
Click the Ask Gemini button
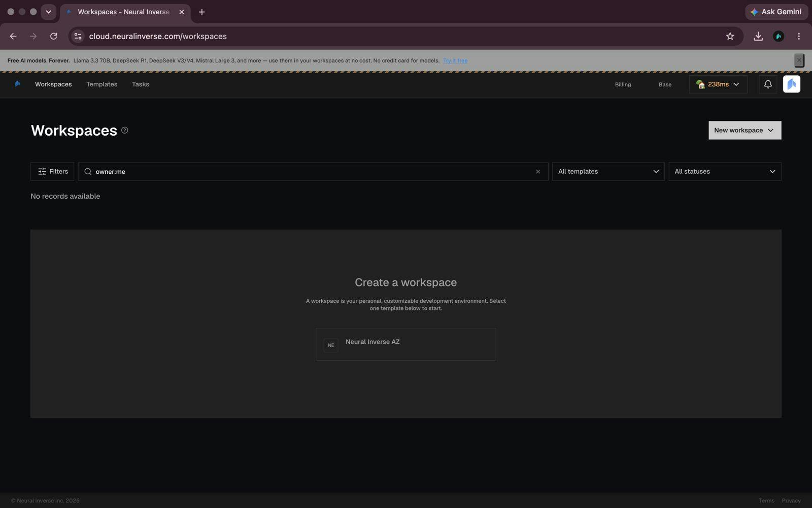pos(776,12)
